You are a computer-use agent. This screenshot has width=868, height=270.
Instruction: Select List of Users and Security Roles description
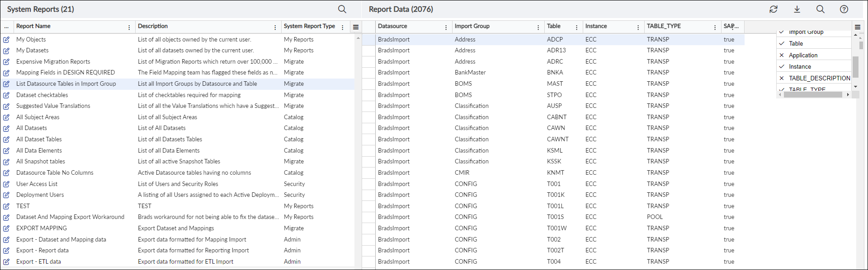pos(178,184)
